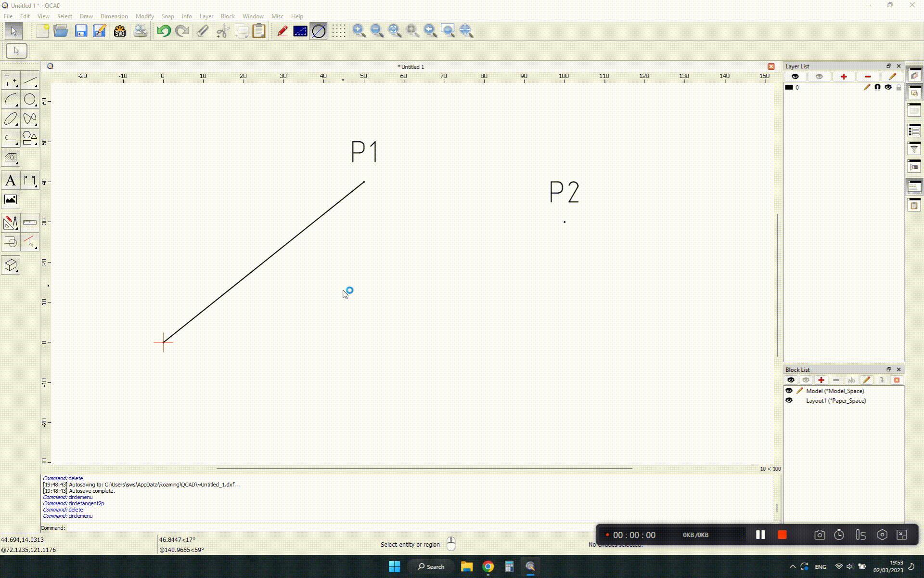Expand the Arc tools submenu
This screenshot has width=924, height=578.
(x=11, y=100)
